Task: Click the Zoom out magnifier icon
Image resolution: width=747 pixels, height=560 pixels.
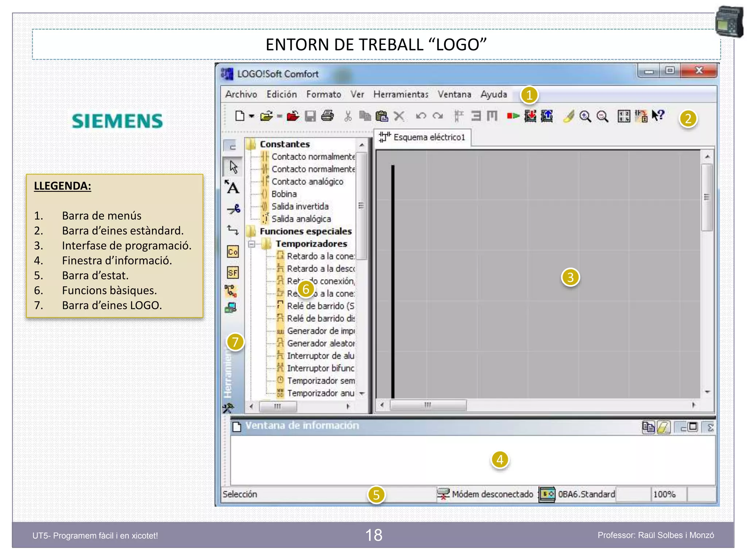Action: pyautogui.click(x=603, y=116)
